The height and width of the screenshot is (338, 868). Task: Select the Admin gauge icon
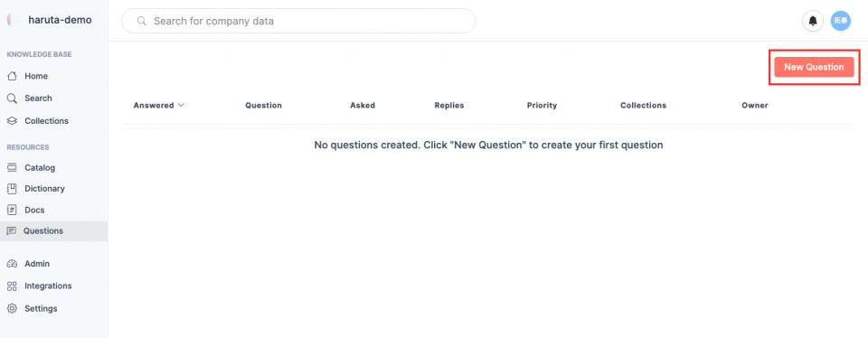click(x=12, y=264)
